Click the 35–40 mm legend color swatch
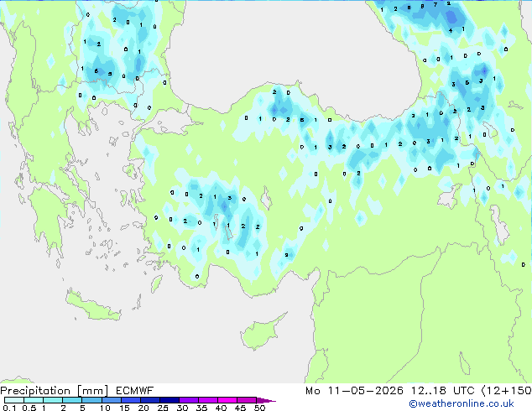The height and width of the screenshot is (411, 532). (207, 400)
